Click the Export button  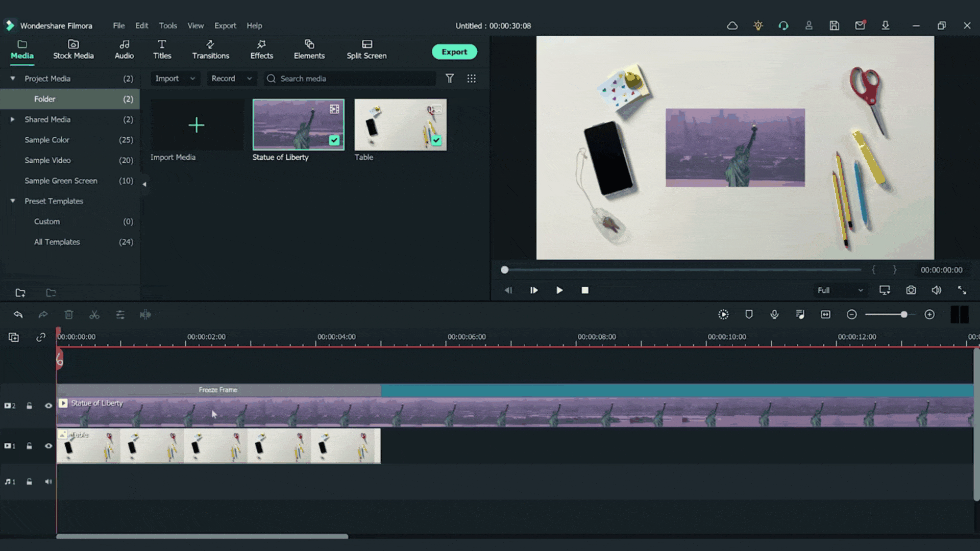point(454,52)
